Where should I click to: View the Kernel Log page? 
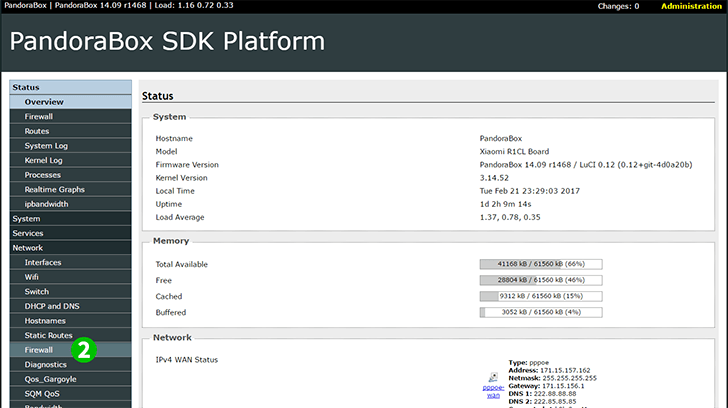point(46,160)
